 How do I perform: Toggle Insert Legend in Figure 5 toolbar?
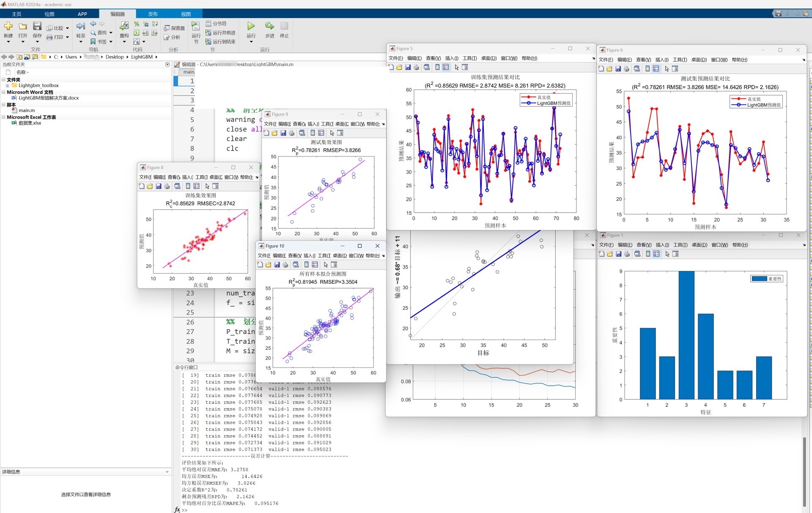446,67
